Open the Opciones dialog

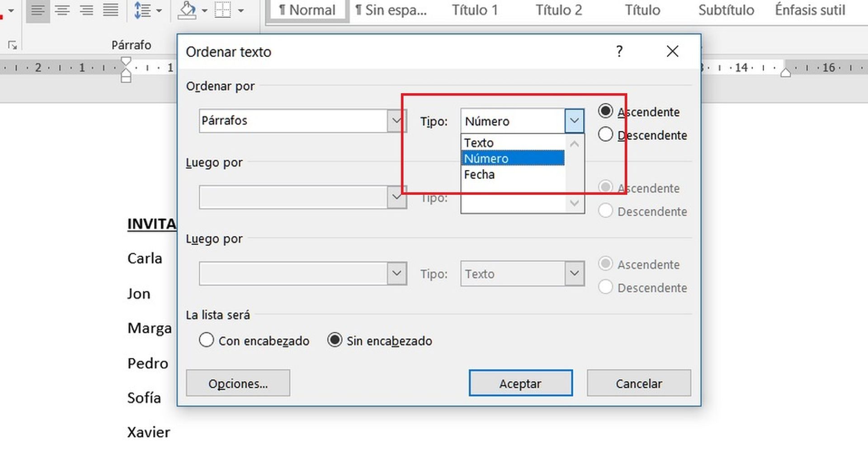[x=238, y=383]
